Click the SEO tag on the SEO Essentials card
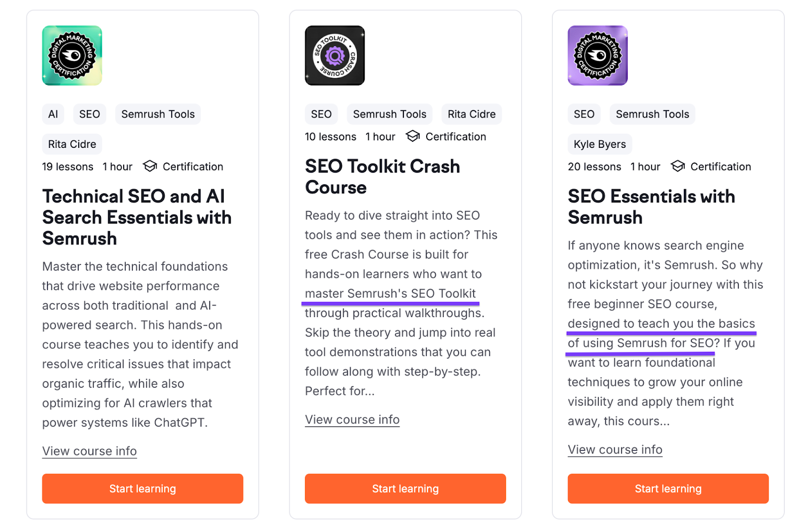Viewport: 808px width, 532px height. (x=584, y=114)
